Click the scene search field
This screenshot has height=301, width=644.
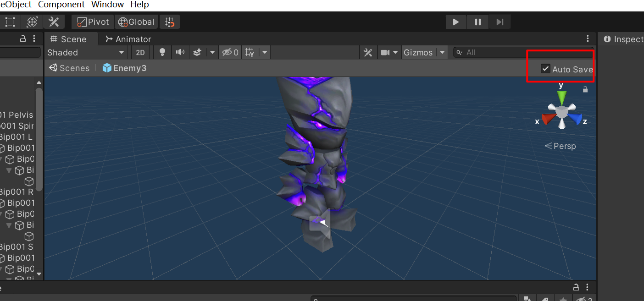point(523,53)
